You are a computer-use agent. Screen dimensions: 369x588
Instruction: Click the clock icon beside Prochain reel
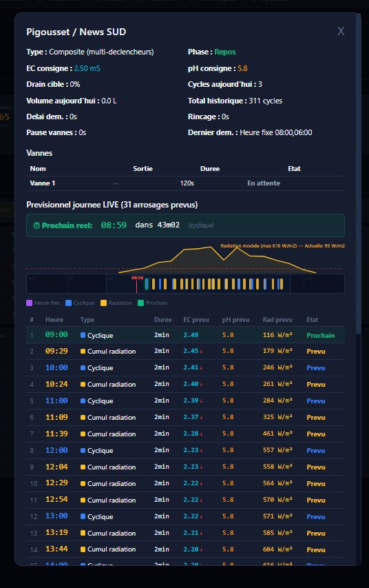[36, 225]
